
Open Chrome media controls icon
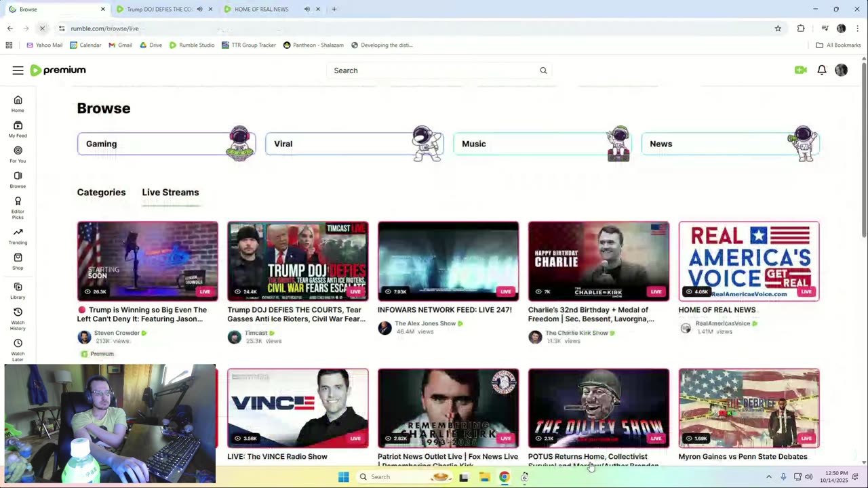825,28
